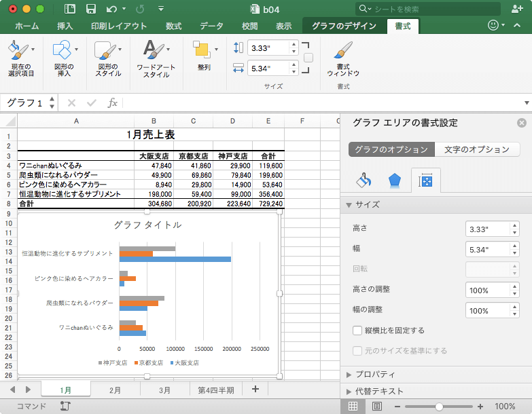
Task: Toggle 元のサイズを基準にする checkbox
Action: [357, 351]
